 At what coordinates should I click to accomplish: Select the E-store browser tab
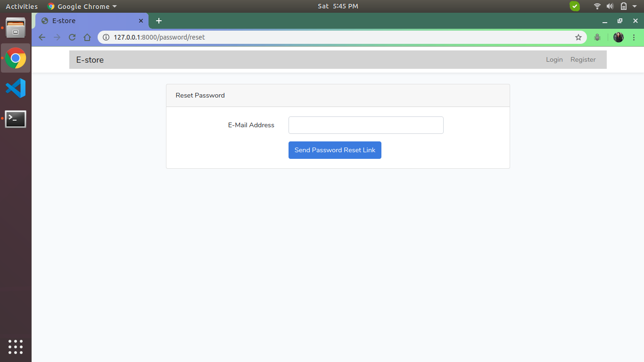(92, 21)
